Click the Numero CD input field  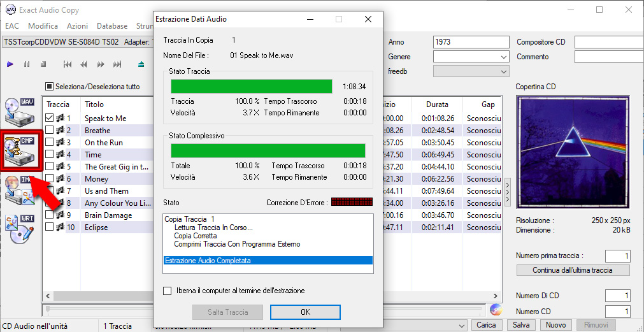coord(617,312)
